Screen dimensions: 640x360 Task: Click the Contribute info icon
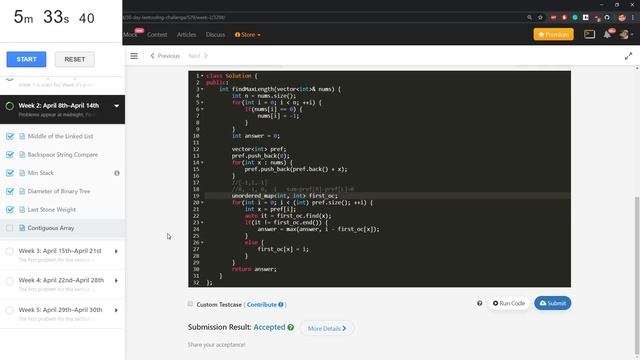click(x=281, y=304)
